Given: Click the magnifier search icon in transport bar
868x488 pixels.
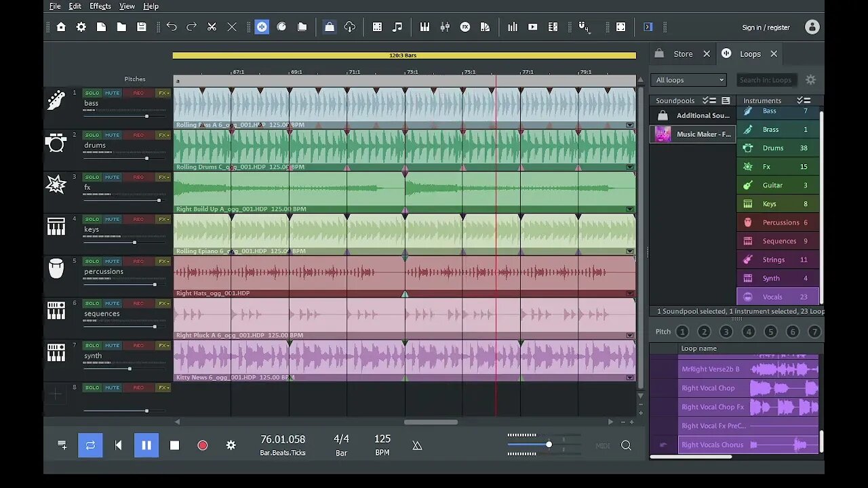Looking at the screenshot, I should (626, 445).
